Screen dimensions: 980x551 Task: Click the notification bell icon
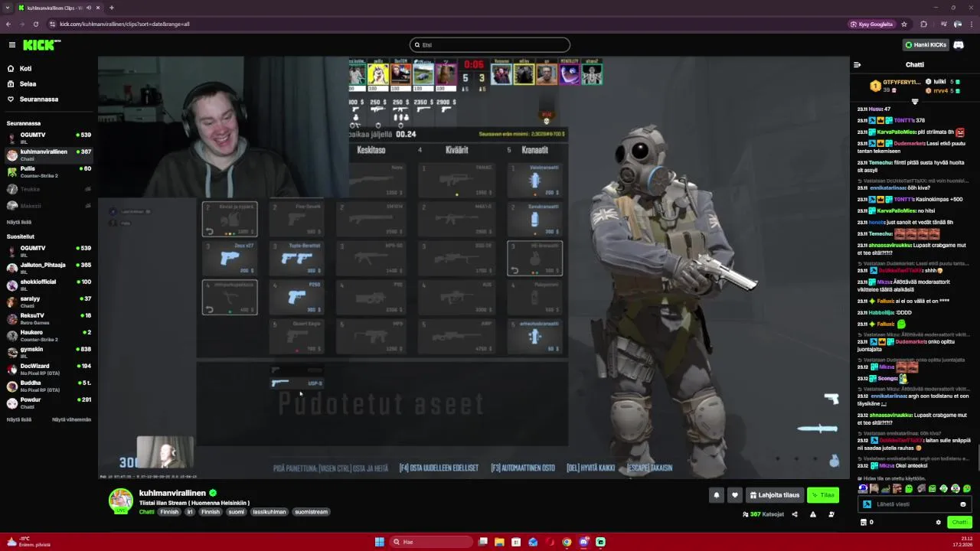(x=717, y=495)
